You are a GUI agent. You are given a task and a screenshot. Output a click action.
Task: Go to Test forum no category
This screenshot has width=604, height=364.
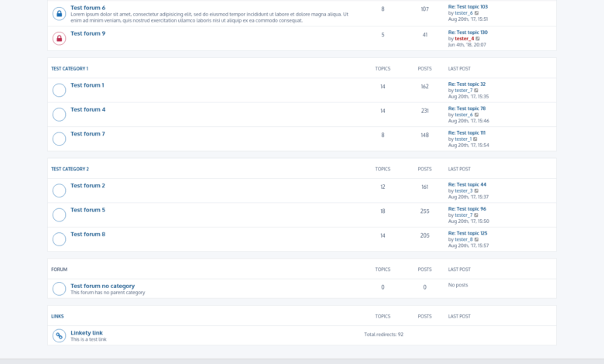click(102, 286)
